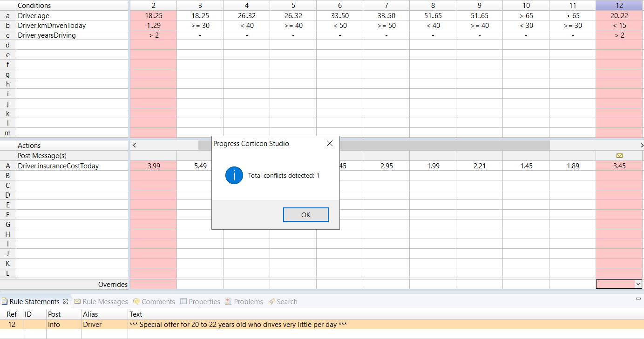Click OK in the conflicts dialog
The width and height of the screenshot is (644, 339).
pos(305,215)
